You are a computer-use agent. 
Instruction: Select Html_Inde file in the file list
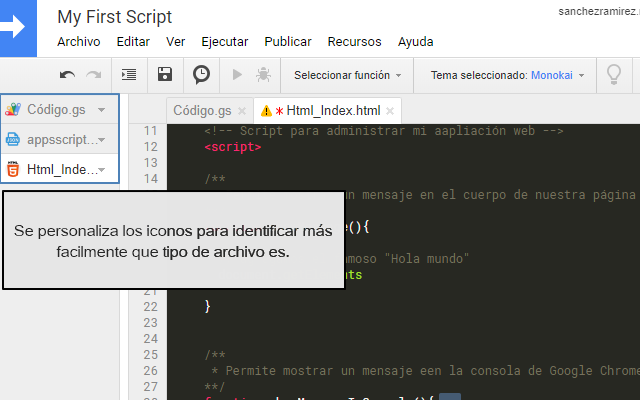coord(60,169)
